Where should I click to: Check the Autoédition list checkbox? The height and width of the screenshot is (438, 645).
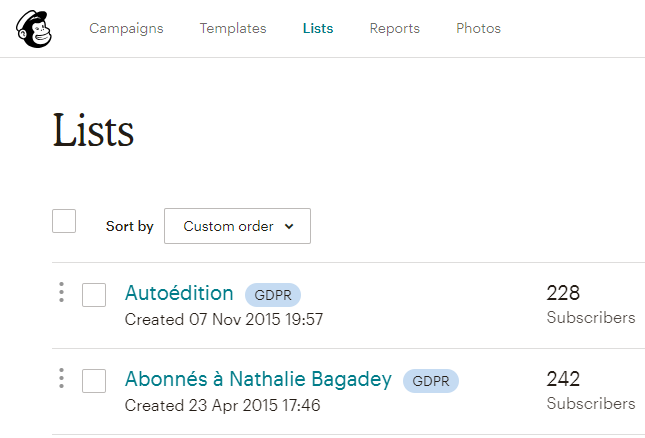tap(94, 295)
